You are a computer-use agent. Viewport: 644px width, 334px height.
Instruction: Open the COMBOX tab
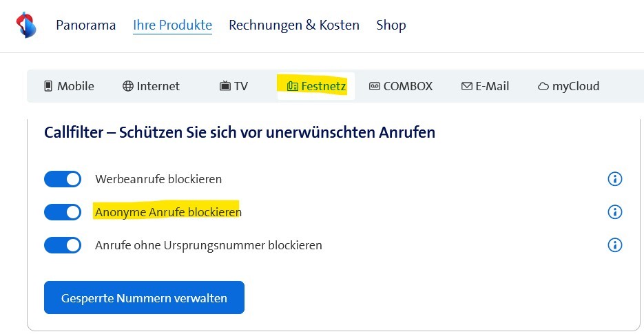click(401, 86)
